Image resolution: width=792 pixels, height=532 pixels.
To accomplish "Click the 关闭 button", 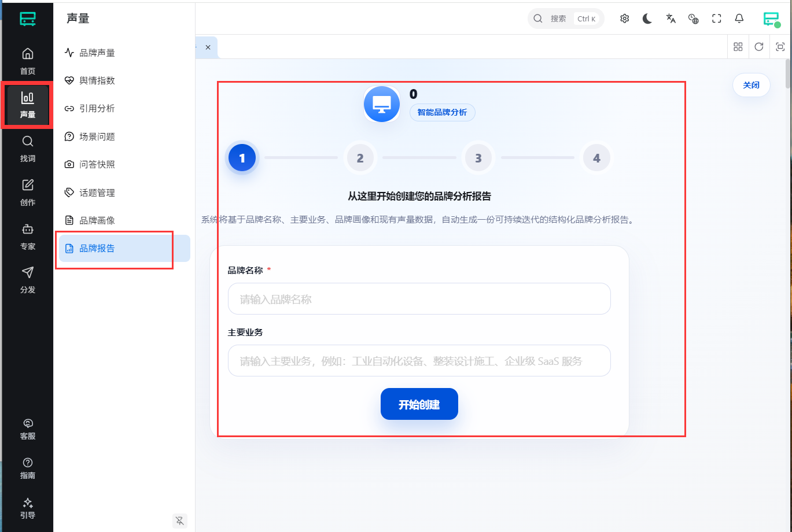I will (751, 85).
